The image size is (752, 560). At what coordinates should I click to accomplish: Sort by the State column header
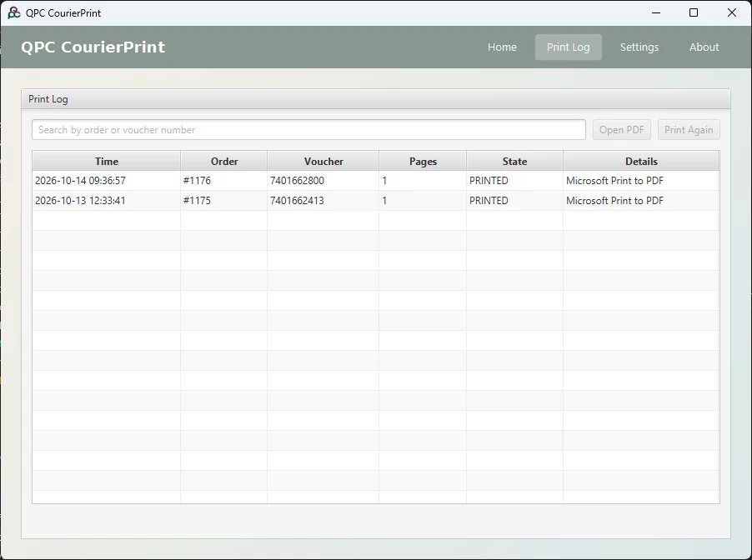click(x=514, y=161)
